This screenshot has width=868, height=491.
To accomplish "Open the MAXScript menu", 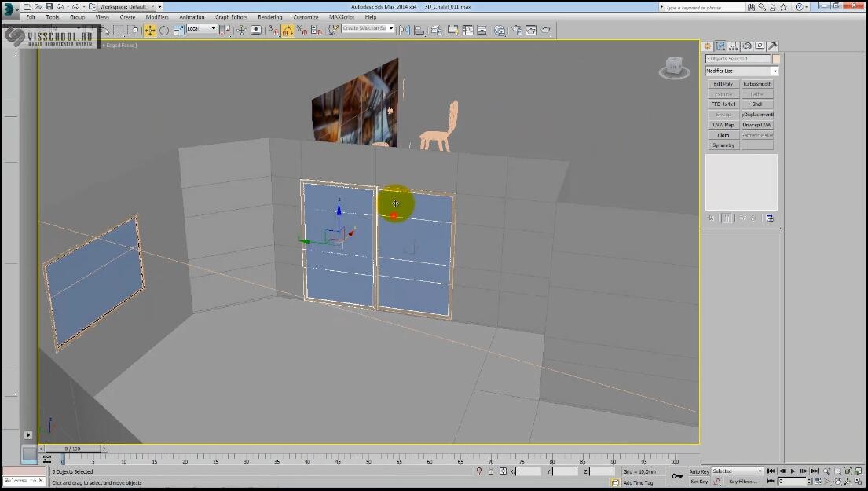I will point(342,17).
